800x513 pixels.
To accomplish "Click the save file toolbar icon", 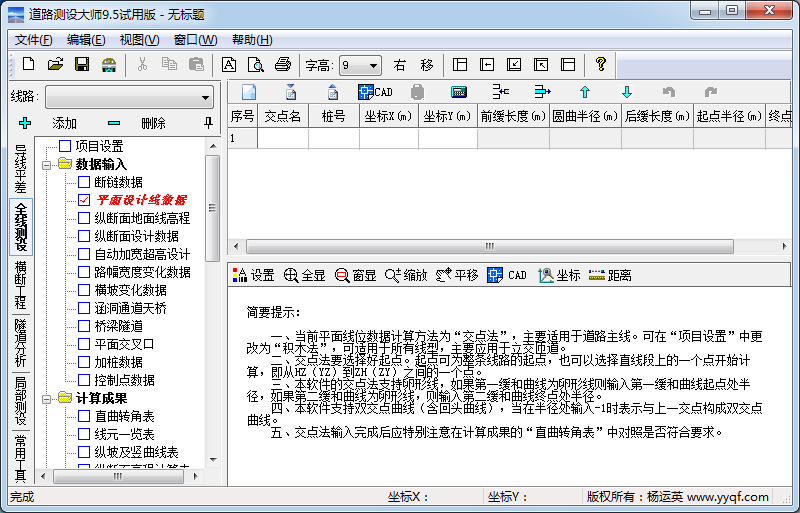I will pos(82,64).
